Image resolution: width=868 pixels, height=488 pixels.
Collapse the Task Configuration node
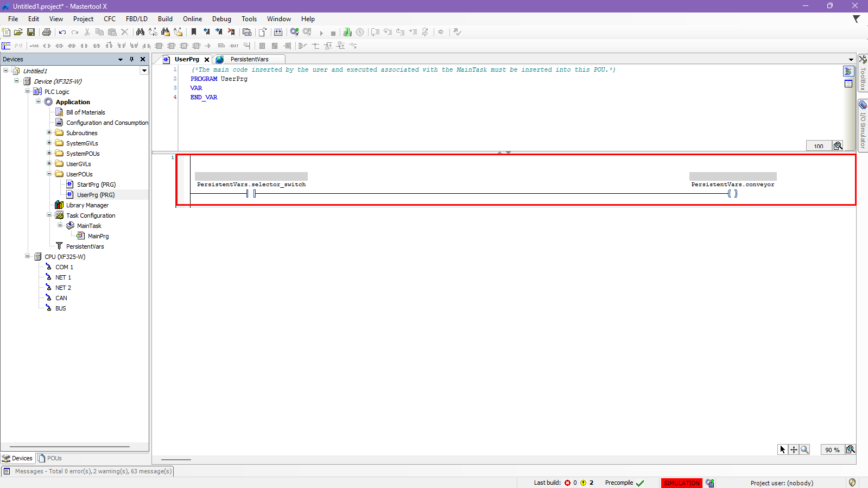point(49,215)
